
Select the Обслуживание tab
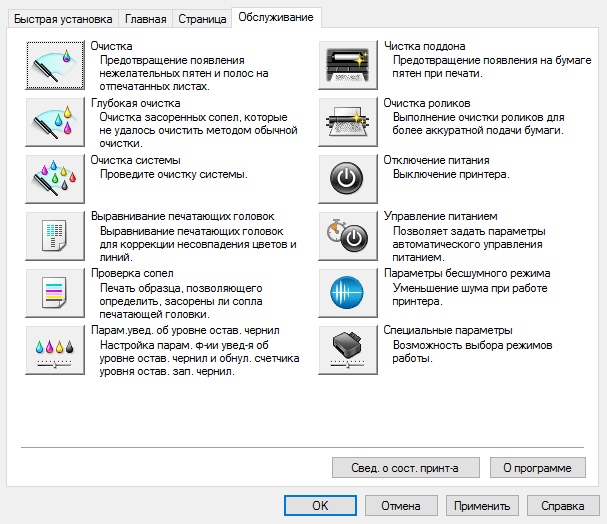276,17
